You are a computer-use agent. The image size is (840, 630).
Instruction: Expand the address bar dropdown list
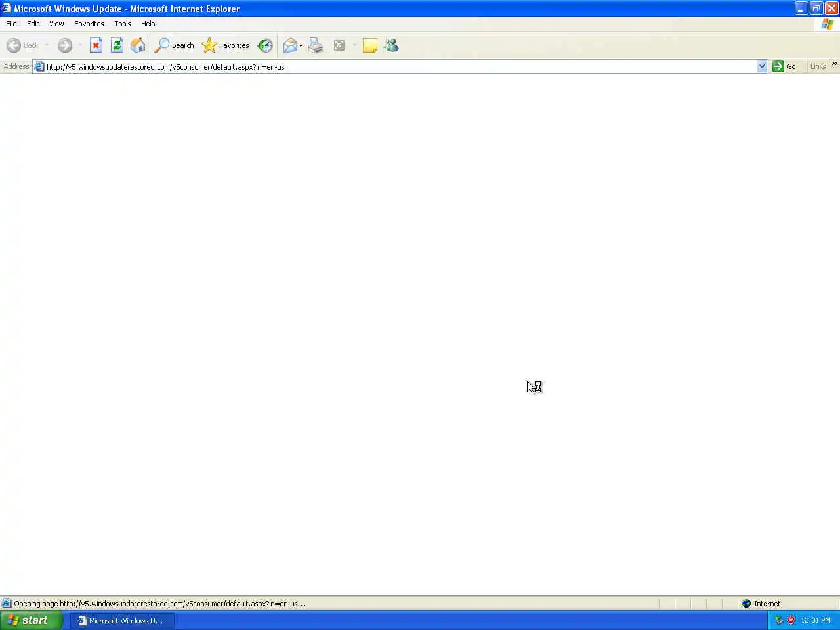coord(762,66)
